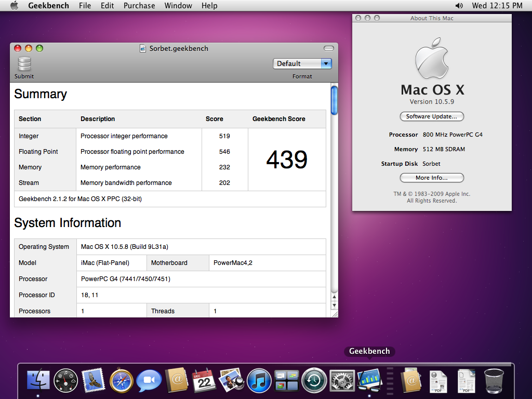The width and height of the screenshot is (532, 399).
Task: Click the Geekbench icon in the Dock
Action: 369,380
